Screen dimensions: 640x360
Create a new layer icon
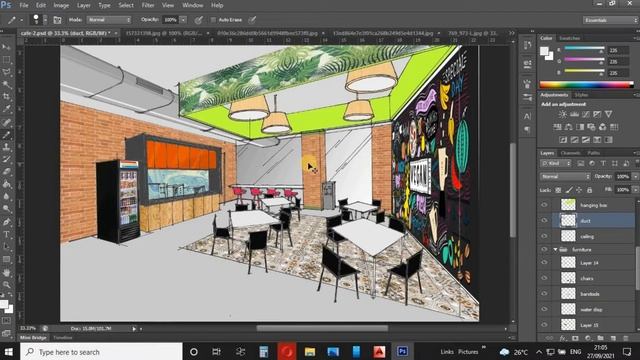pyautogui.click(x=613, y=338)
